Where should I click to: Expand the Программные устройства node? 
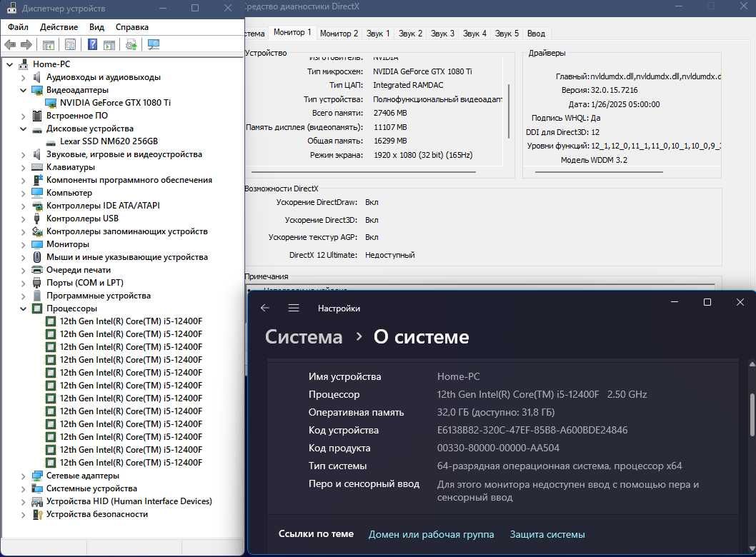pos(23,296)
